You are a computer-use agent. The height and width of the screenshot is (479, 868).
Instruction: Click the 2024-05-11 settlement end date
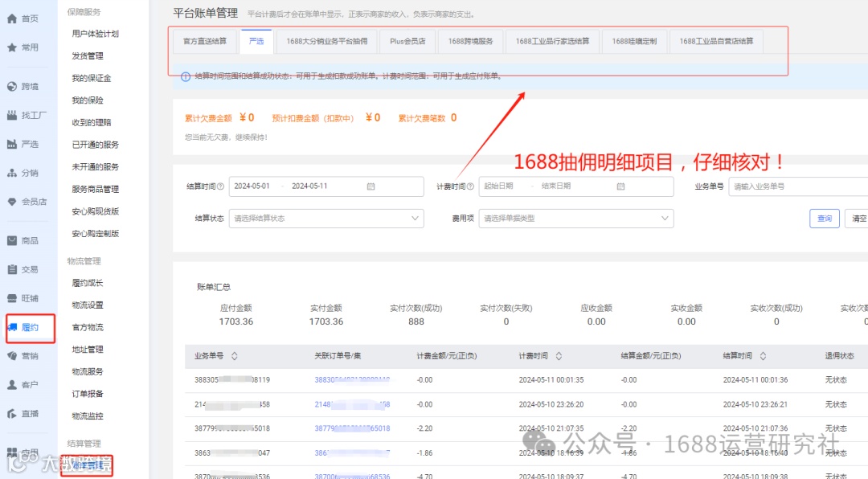309,186
